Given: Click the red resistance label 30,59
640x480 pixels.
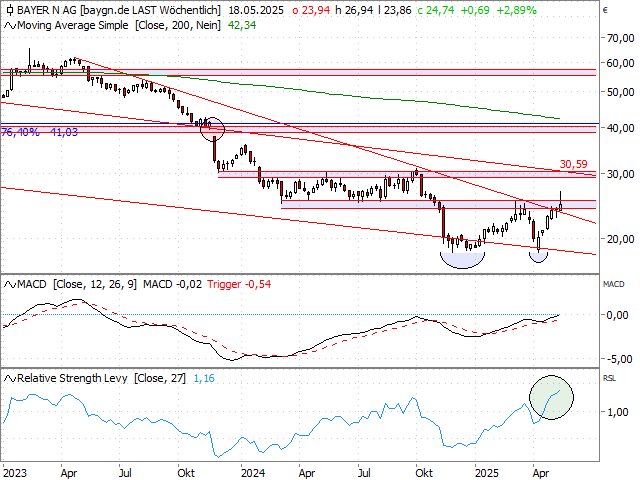Looking at the screenshot, I should point(573,164).
